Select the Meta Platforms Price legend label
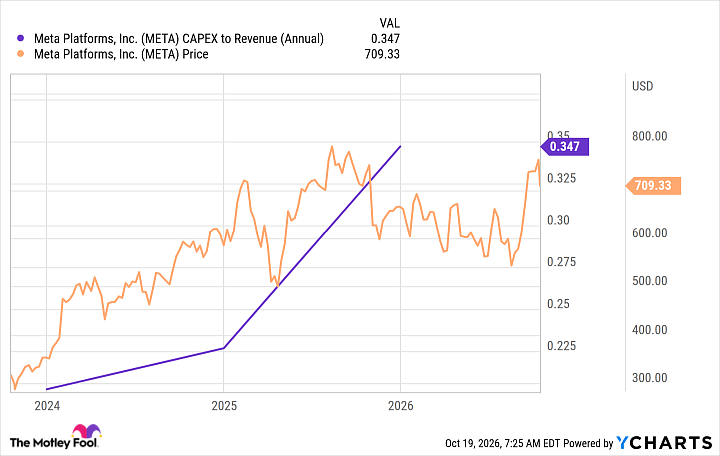 pos(121,54)
